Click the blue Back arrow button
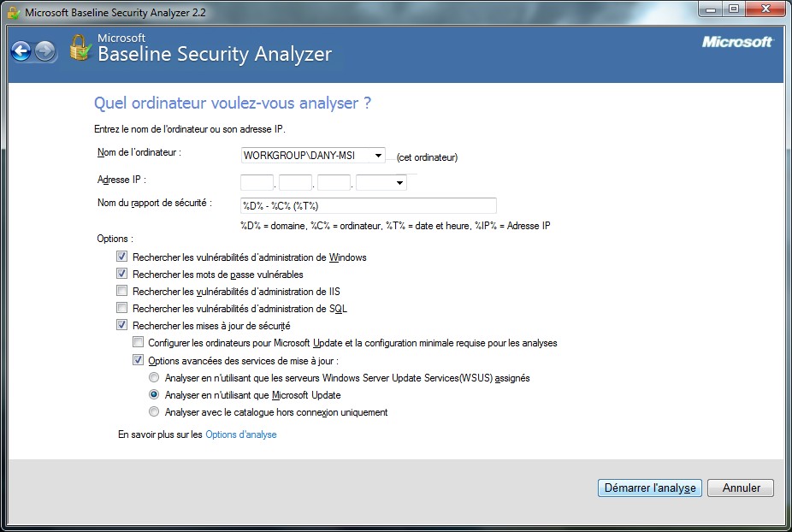The width and height of the screenshot is (792, 532). pyautogui.click(x=21, y=51)
